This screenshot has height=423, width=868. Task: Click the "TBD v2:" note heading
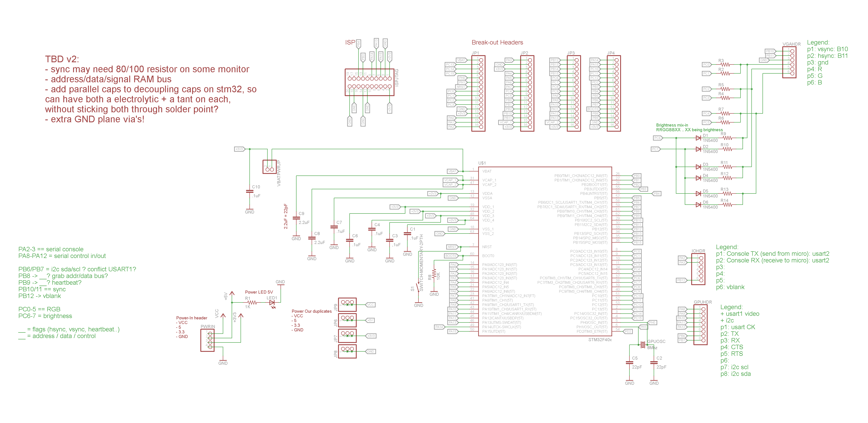(62, 59)
